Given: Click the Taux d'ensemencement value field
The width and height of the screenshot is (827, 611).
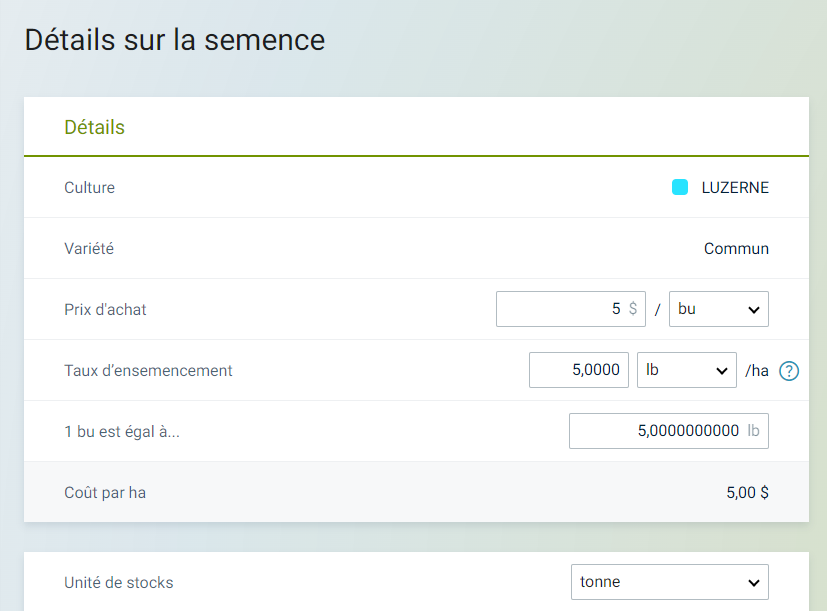Looking at the screenshot, I should [579, 370].
